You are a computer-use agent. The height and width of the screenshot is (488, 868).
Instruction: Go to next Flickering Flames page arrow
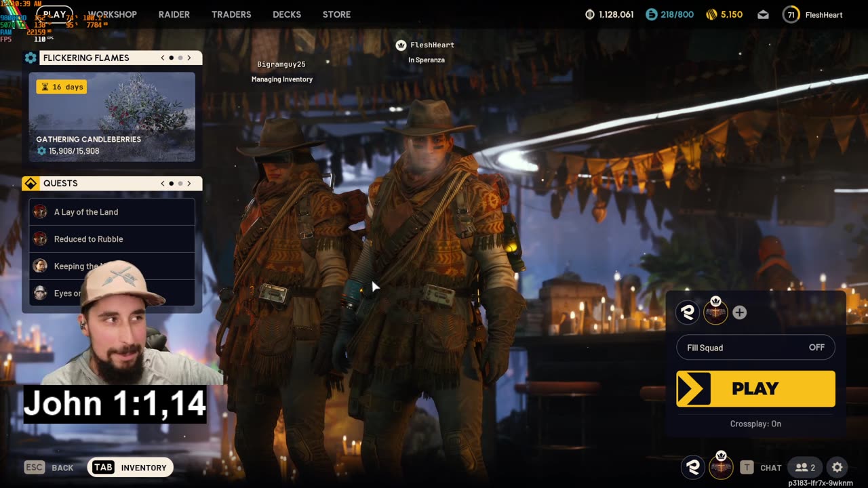[x=189, y=58]
